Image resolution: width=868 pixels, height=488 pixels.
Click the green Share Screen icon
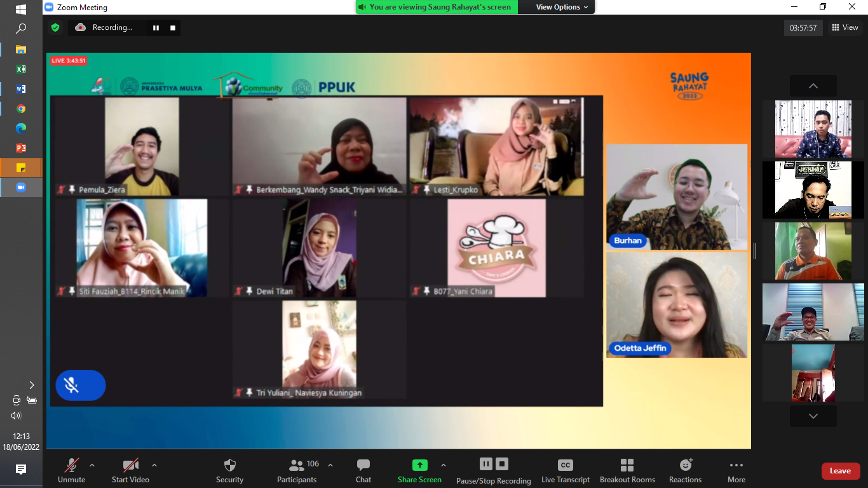tap(419, 465)
